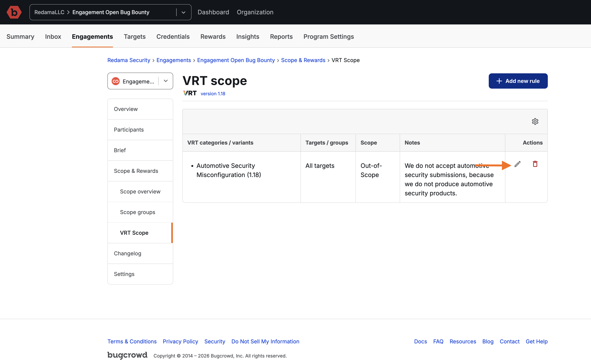Follow the Engagements breadcrumb link
The image size is (591, 364).
[174, 60]
